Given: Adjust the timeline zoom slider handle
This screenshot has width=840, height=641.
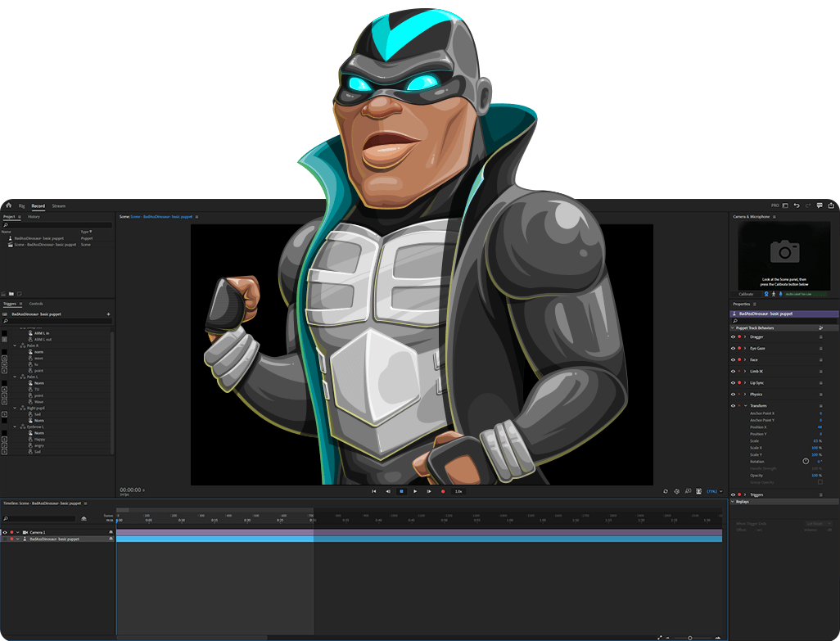Looking at the screenshot, I should point(689,637).
